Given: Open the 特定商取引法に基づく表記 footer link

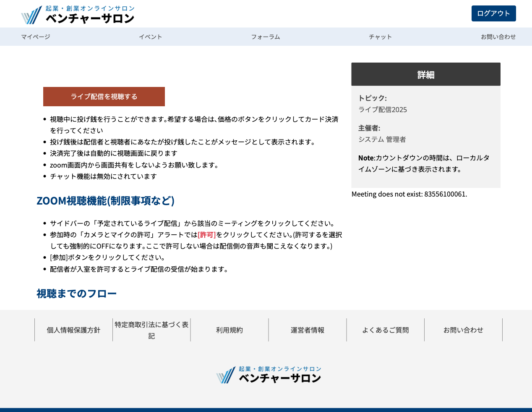Looking at the screenshot, I should tap(151, 330).
